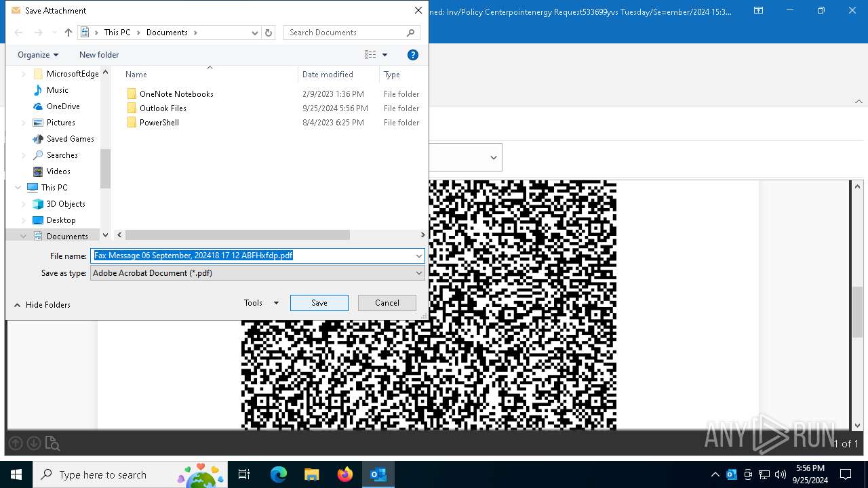This screenshot has width=868, height=488.
Task: Collapse Outlook ribbon chevron
Action: click(859, 102)
